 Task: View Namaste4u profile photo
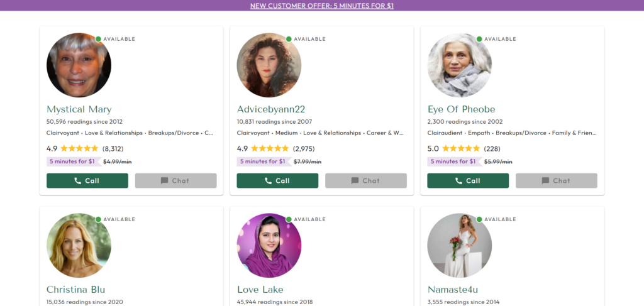click(459, 246)
